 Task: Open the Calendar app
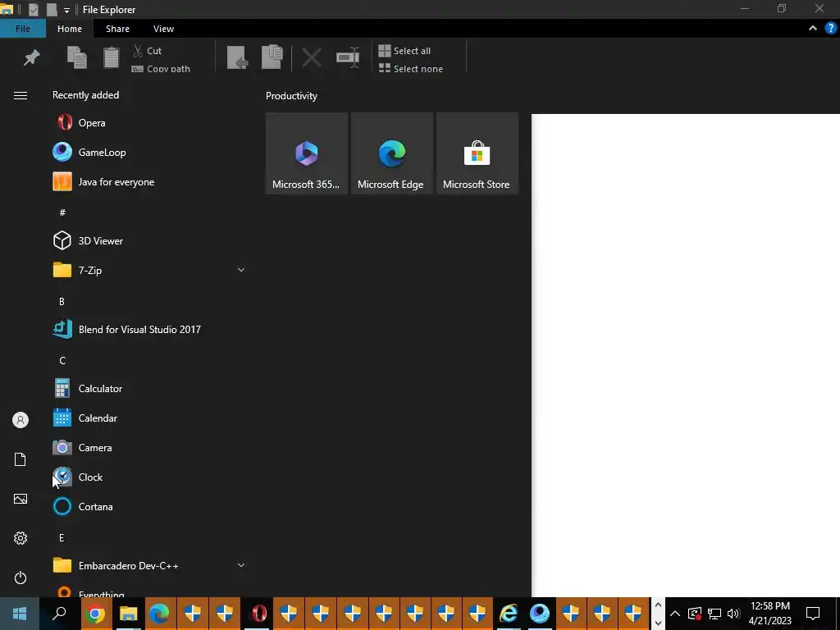[x=148, y=418]
